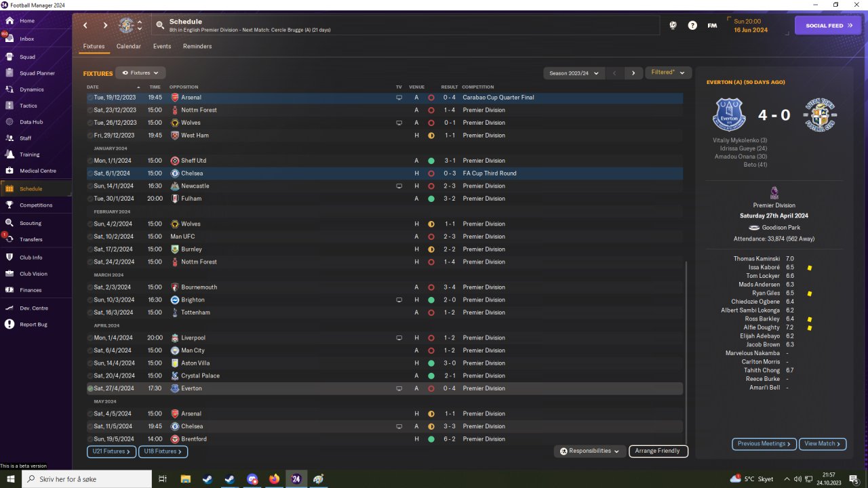Click the Man City fixture row
Viewport: 868px width, 488px height.
384,350
